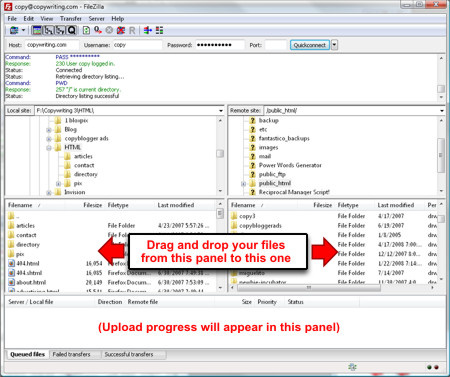The image size is (450, 377).
Task: Click the parent directory (..) folder icon
Action: coord(11,216)
